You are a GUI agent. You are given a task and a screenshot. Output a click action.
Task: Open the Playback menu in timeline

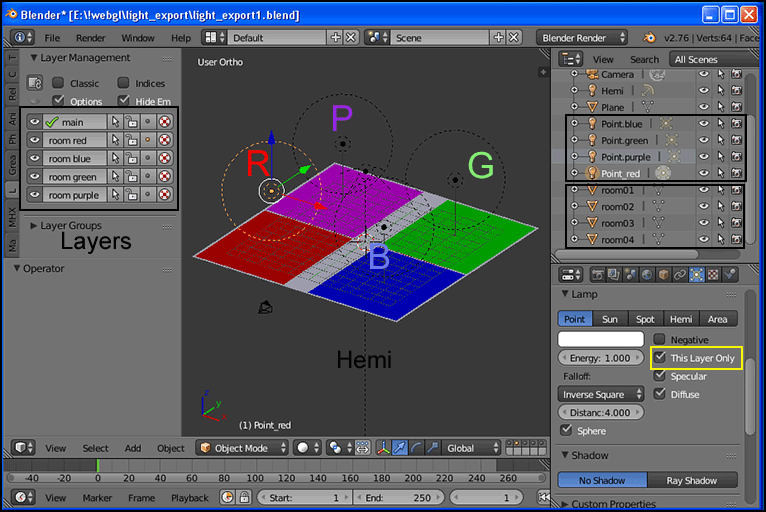tap(190, 498)
